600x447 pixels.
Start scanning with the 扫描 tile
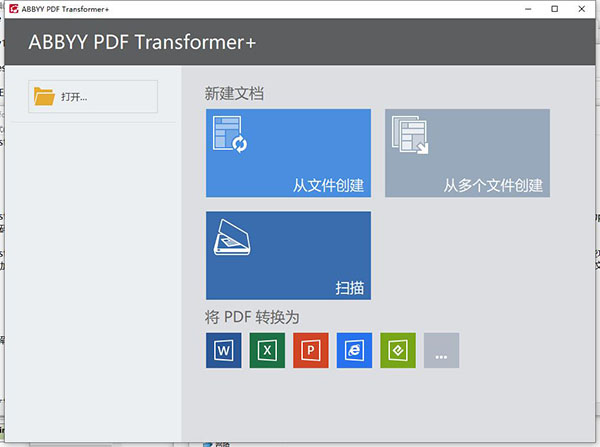[x=288, y=255]
